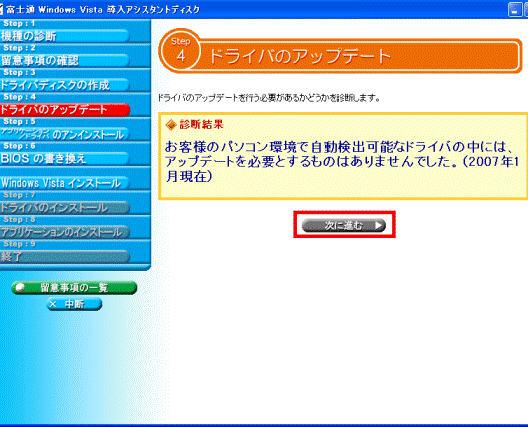Select Step 9 終了 item
The height and width of the screenshot is (427, 528).
click(x=65, y=257)
